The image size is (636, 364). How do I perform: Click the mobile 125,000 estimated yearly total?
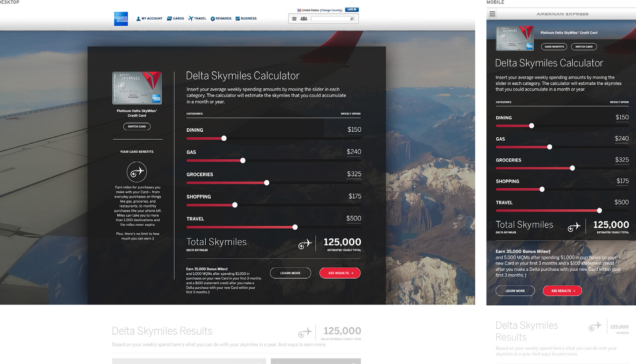611,225
